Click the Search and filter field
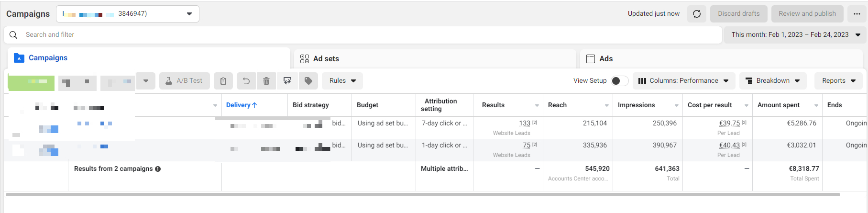This screenshot has width=868, height=213. pos(363,35)
